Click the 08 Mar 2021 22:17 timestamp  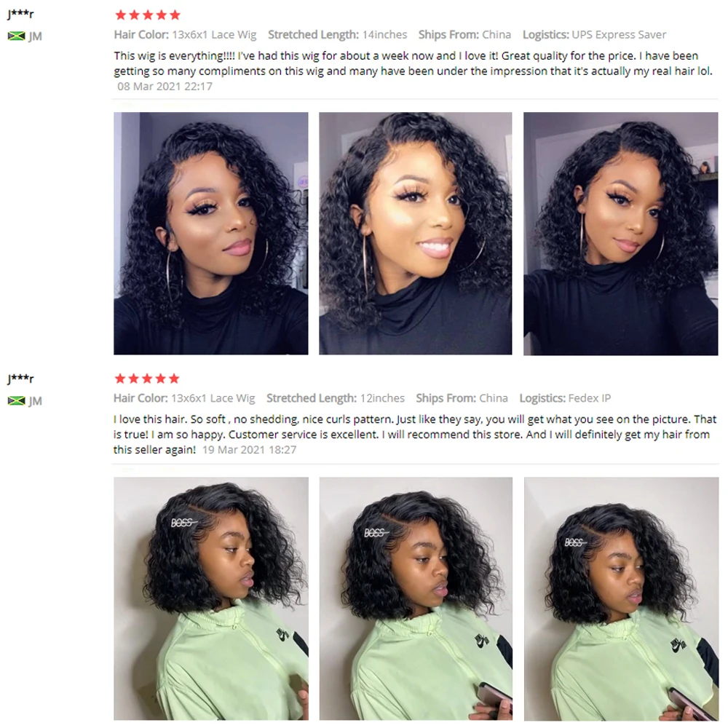tap(165, 87)
